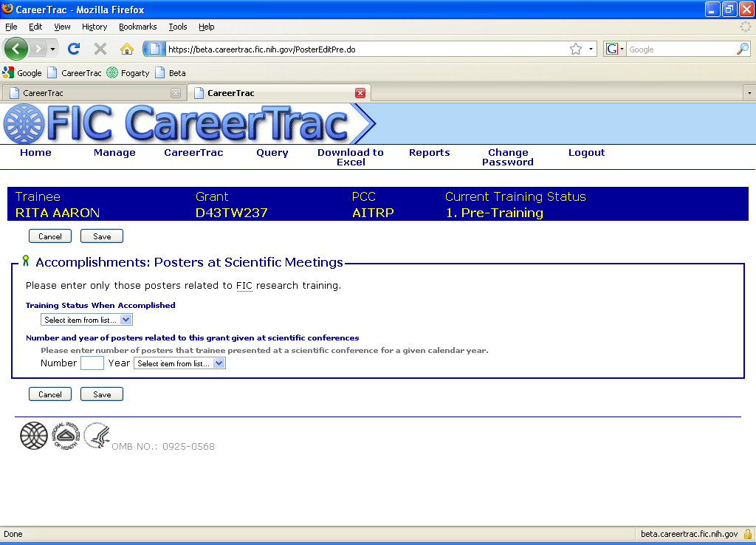The width and height of the screenshot is (756, 545).
Task: Open the Home page house icon
Action: click(127, 49)
